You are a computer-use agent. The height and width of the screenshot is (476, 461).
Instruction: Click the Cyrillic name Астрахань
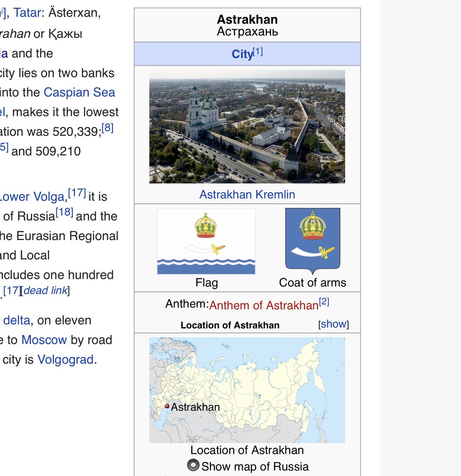pos(247,31)
